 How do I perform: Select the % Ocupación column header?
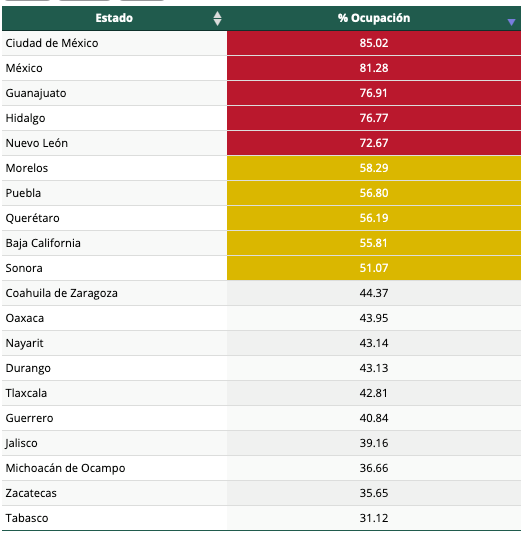pos(374,18)
